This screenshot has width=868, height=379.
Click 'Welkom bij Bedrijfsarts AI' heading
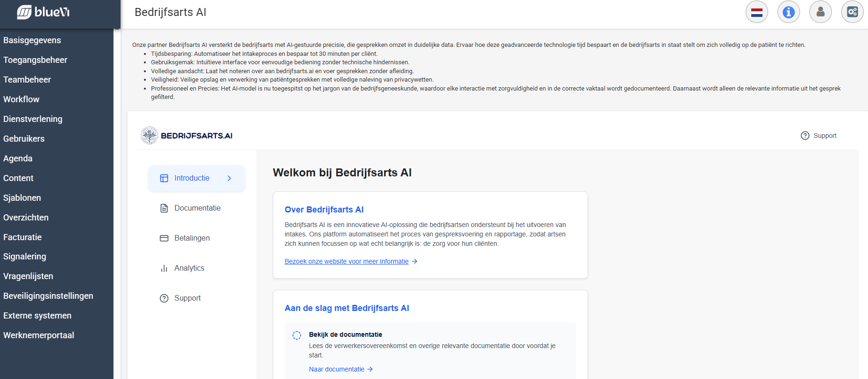point(342,173)
